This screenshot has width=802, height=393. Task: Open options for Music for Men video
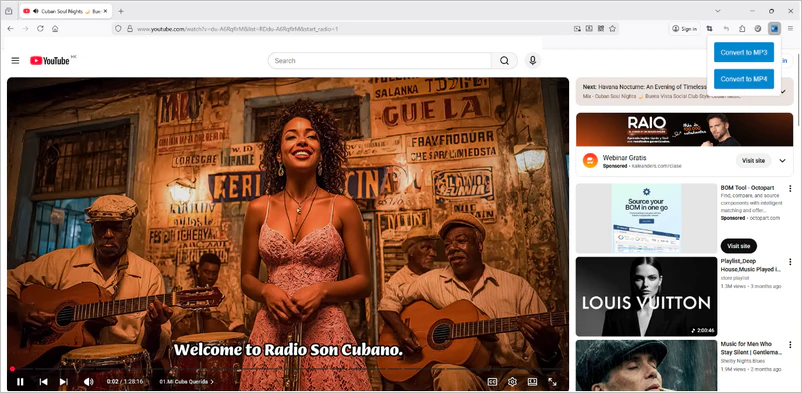tap(790, 344)
